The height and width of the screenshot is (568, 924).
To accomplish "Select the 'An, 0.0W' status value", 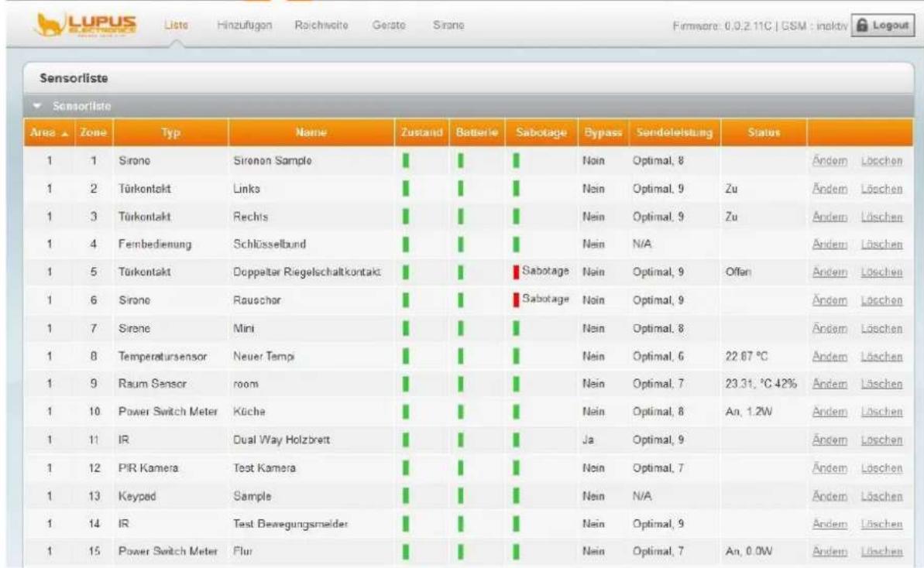I will (749, 552).
